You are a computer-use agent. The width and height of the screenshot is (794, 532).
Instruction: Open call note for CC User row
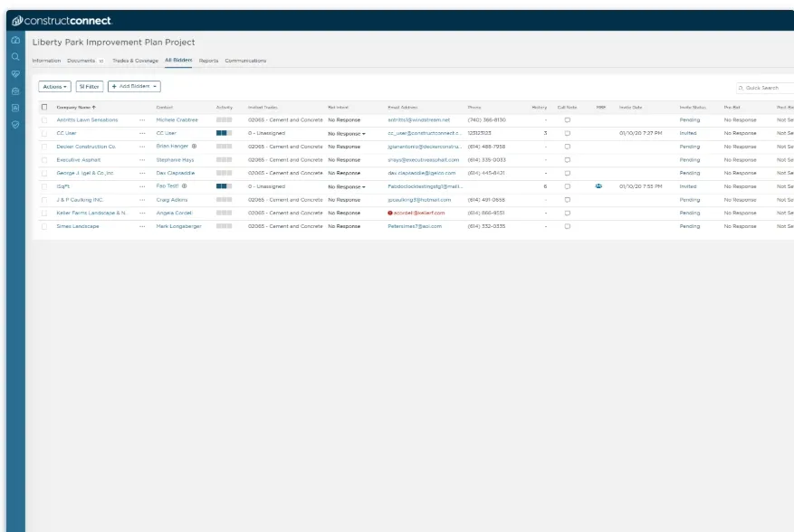[x=567, y=133]
